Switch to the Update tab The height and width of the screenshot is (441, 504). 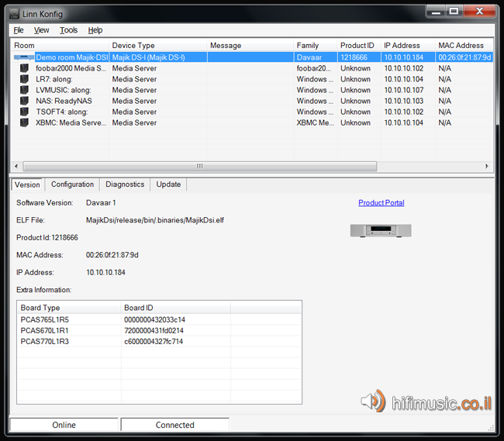[168, 184]
